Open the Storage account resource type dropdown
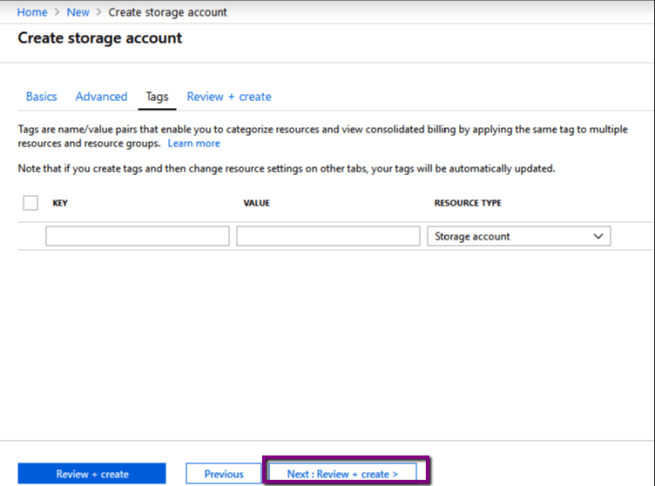 click(518, 237)
